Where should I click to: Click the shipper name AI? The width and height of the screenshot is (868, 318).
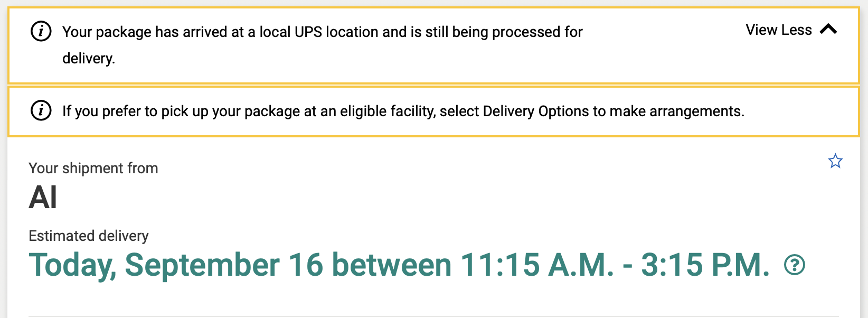coord(43,198)
